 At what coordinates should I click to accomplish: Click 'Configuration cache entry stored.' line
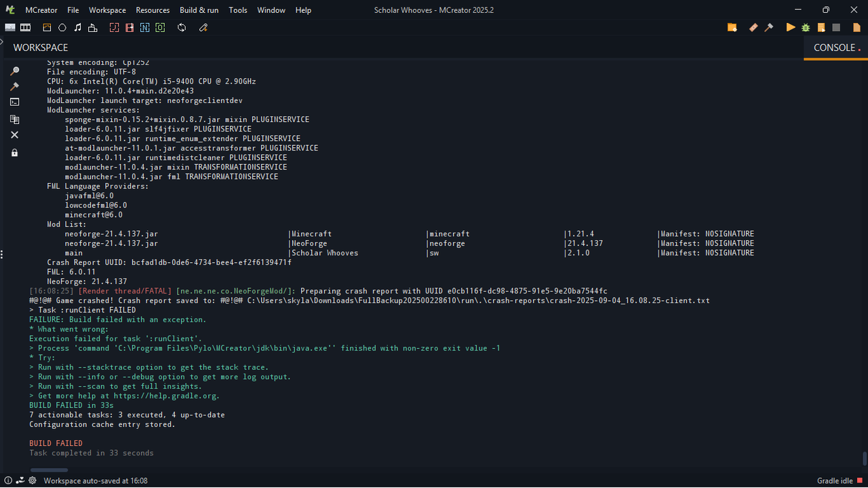(102, 424)
